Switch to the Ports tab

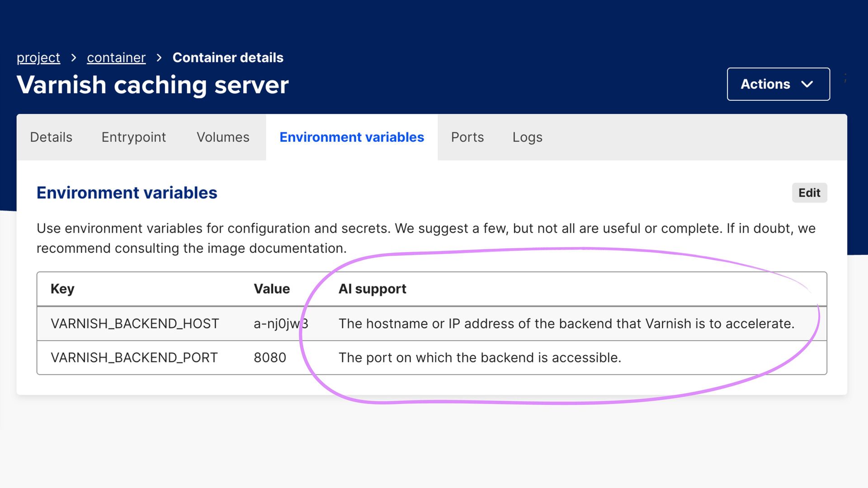pyautogui.click(x=467, y=137)
